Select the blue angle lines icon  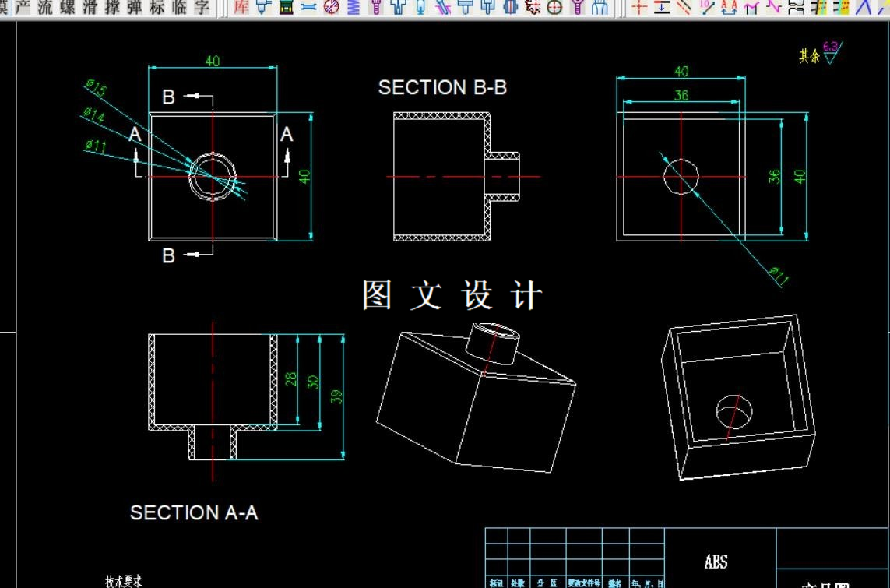click(x=864, y=7)
